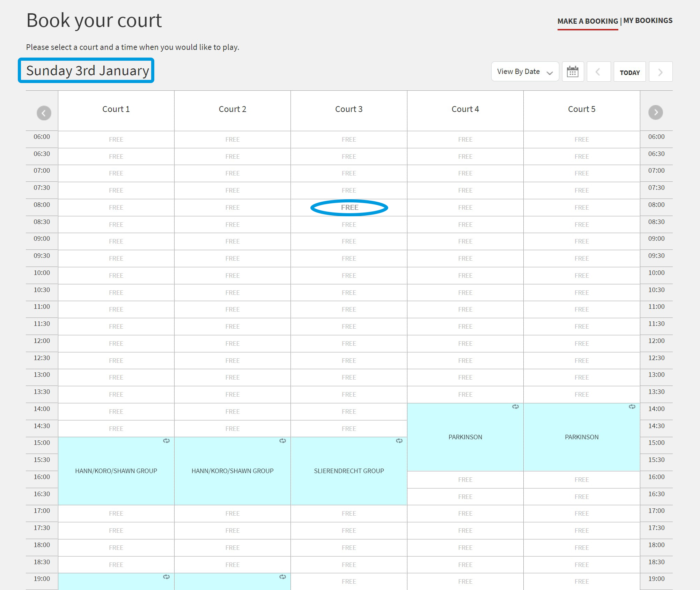Screen dimensions: 700x590
Task: Select Court 1 06:00 FREE slot
Action: coord(116,140)
